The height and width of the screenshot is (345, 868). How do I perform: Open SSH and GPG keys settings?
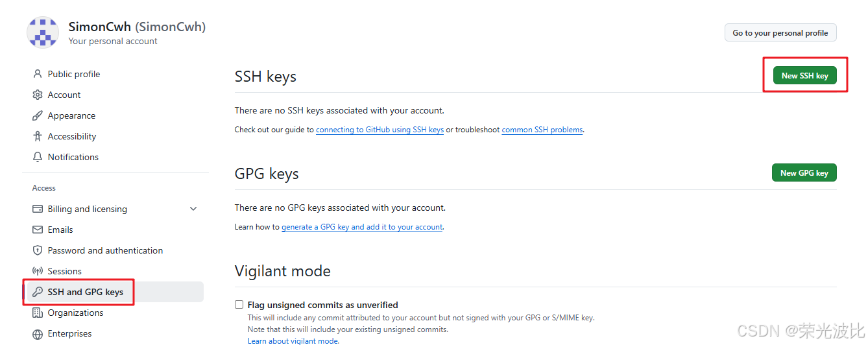tap(85, 292)
